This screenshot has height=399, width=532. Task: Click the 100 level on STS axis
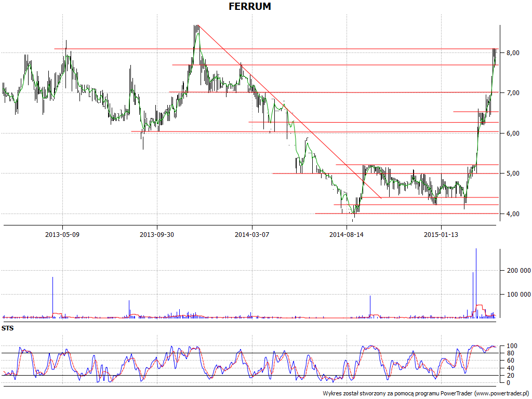tap(512, 346)
